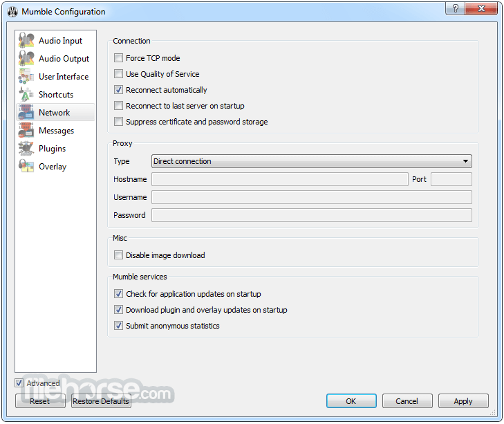
Task: Enable Suppress certificate and password storage
Action: pyautogui.click(x=118, y=122)
